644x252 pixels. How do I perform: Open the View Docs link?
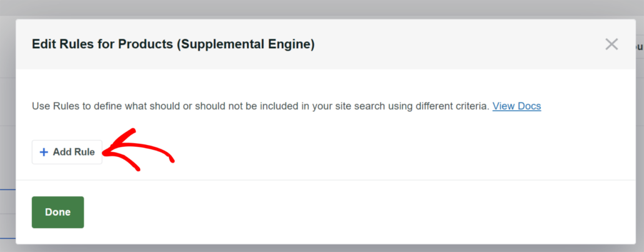tap(516, 106)
